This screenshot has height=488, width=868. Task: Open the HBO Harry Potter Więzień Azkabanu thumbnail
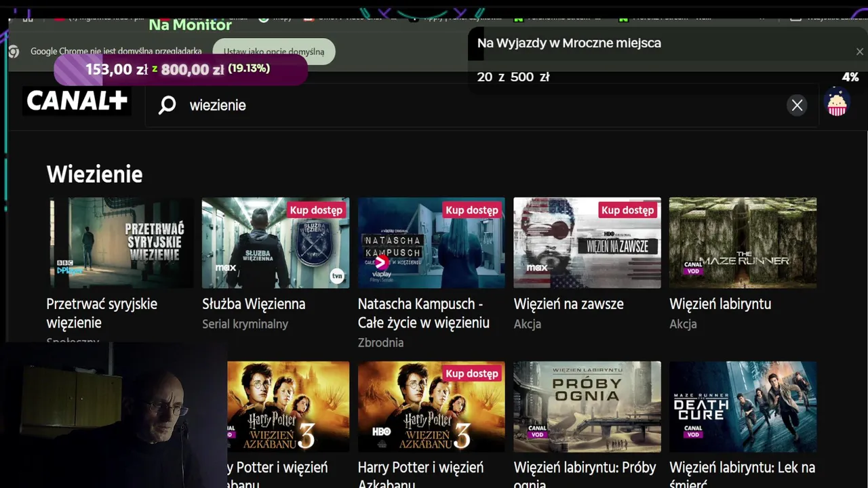coord(431,407)
